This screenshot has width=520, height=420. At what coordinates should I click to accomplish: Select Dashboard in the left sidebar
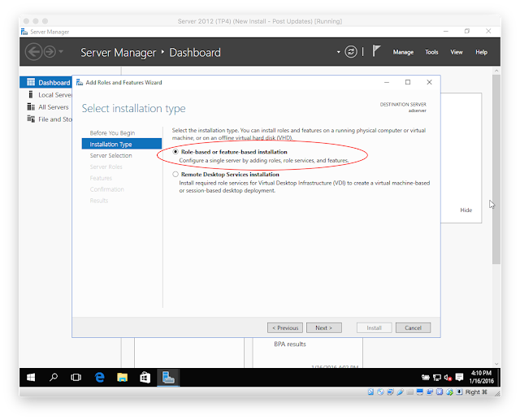pyautogui.click(x=45, y=83)
